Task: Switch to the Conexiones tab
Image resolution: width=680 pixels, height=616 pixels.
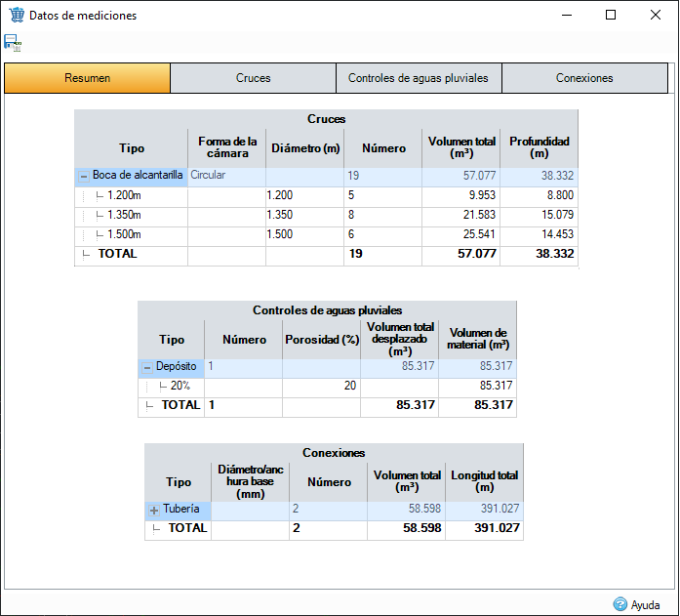Action: point(584,78)
